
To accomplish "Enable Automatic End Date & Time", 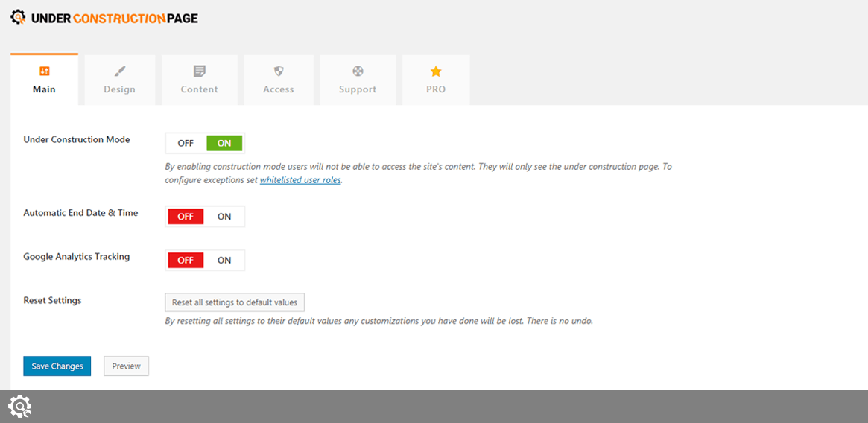I will pyautogui.click(x=224, y=217).
